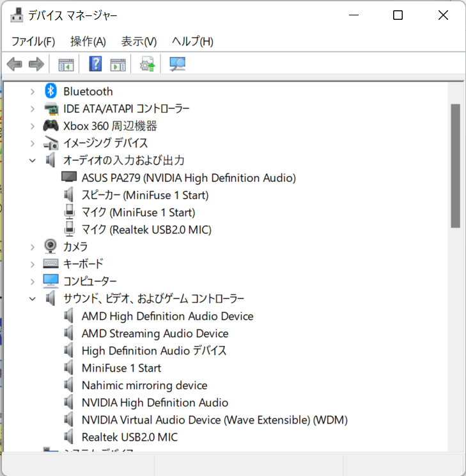
Task: Collapse サウンド、ビデオ、およびゲーム コントローラー node
Action: 33,299
